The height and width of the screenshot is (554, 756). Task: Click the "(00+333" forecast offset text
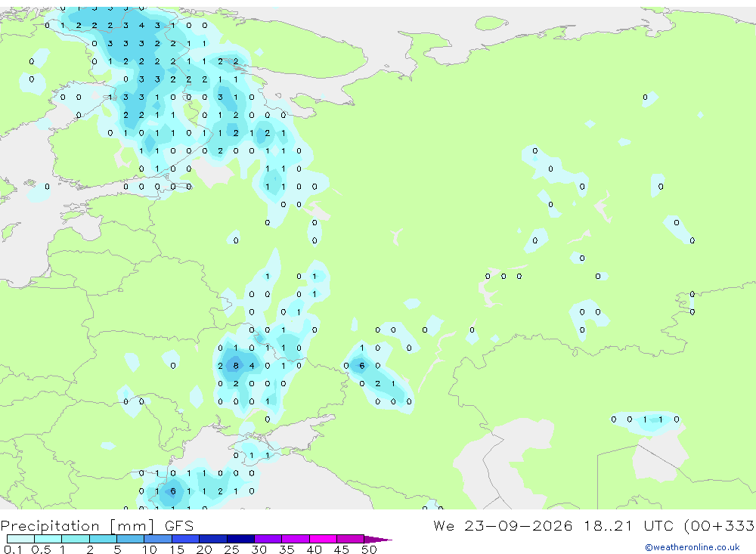[720, 525]
